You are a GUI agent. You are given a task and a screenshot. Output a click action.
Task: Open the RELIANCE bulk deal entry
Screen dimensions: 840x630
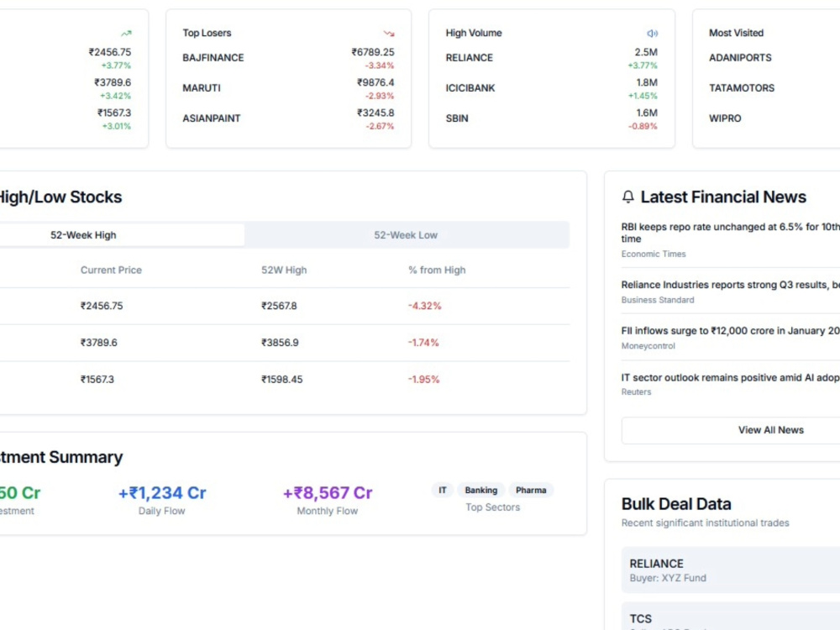tap(731, 570)
